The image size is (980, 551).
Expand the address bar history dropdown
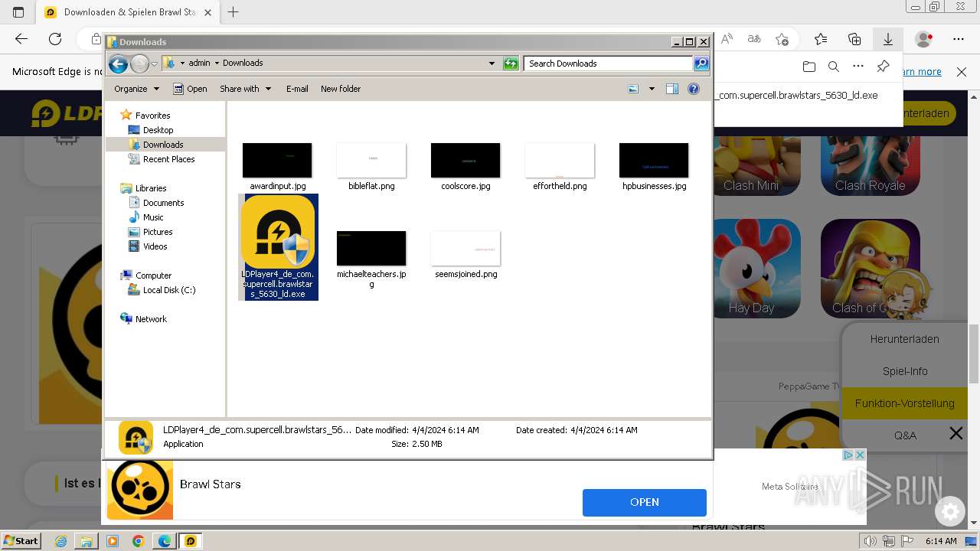pyautogui.click(x=492, y=64)
